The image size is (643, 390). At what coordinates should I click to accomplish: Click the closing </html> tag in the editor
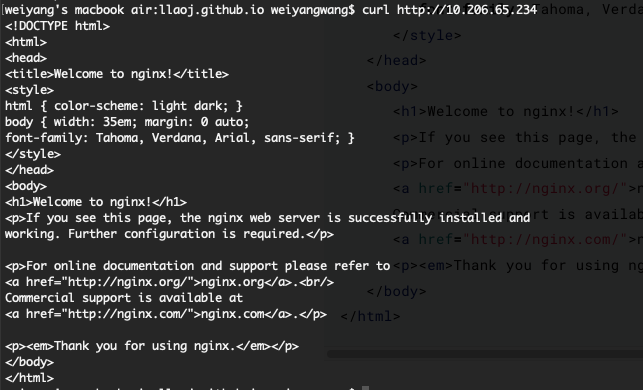click(370, 316)
